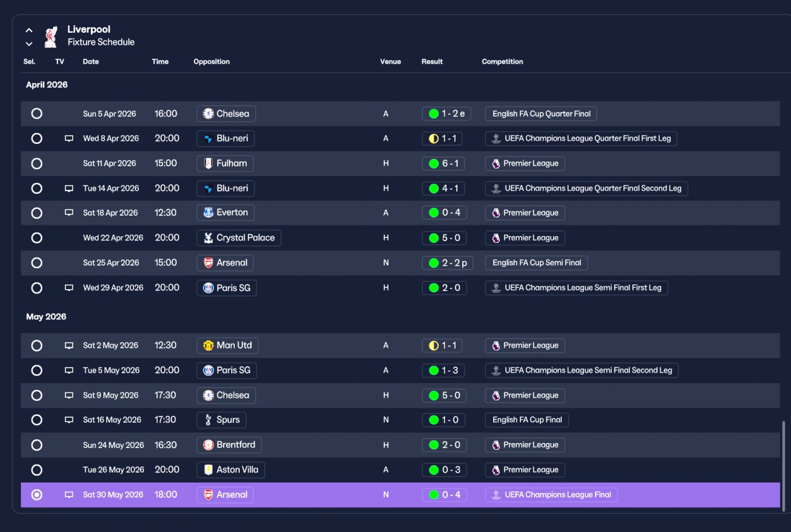Click the Crystal Palace club badge

pyautogui.click(x=208, y=238)
